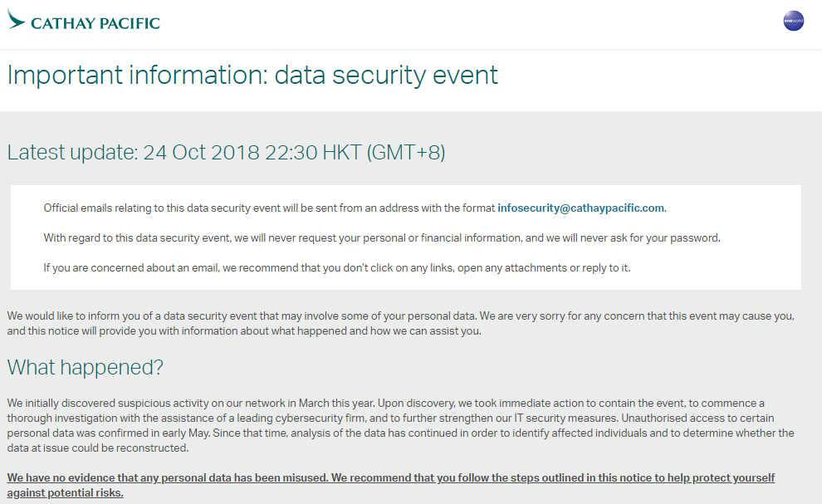Click the 'against potential risks.' underlined text
The image size is (822, 504).
click(x=65, y=493)
